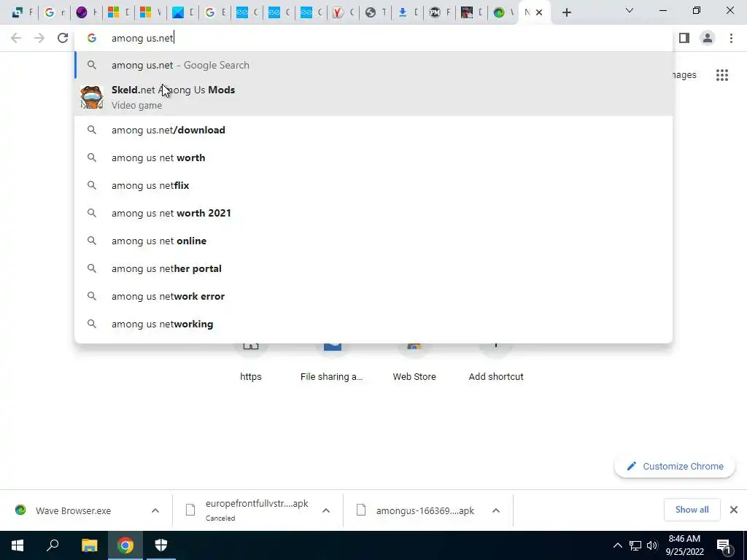Click the canceled europefrontfullvstr apk download
The image size is (747, 560).
pyautogui.click(x=248, y=510)
